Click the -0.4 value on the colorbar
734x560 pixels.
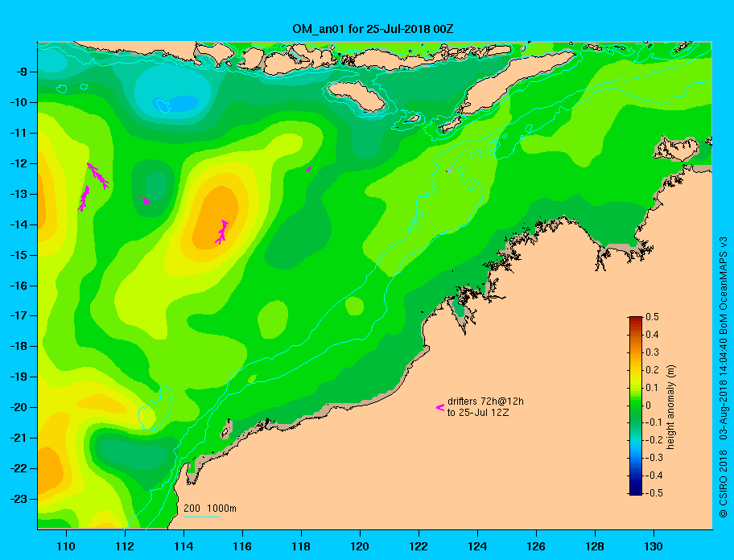click(x=654, y=476)
